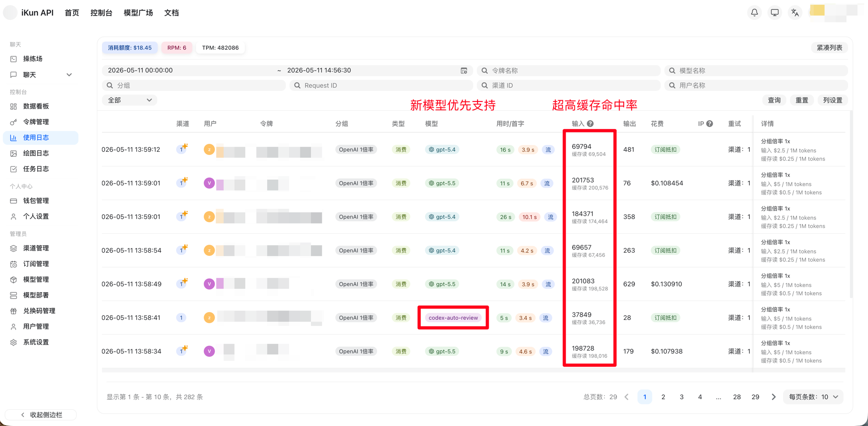868x426 pixels.
Task: Click the 个人设置 person icon
Action: [x=13, y=217]
